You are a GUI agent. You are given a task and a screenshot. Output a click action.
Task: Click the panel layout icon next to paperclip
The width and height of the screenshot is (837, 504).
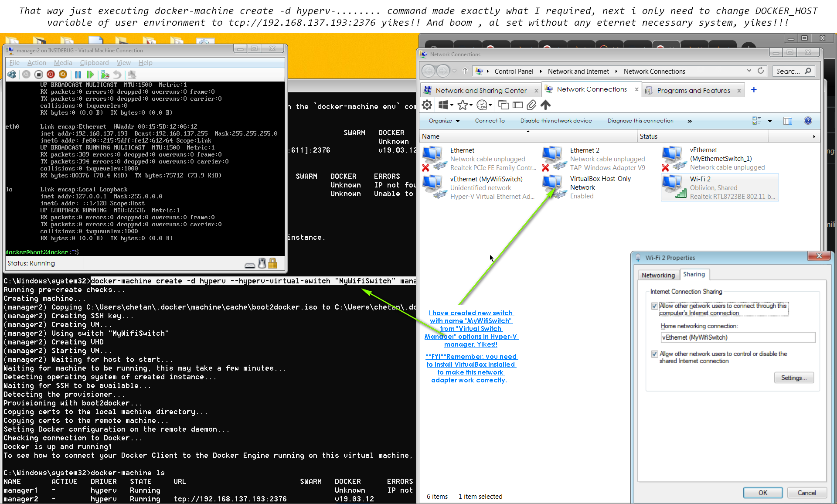tap(518, 105)
